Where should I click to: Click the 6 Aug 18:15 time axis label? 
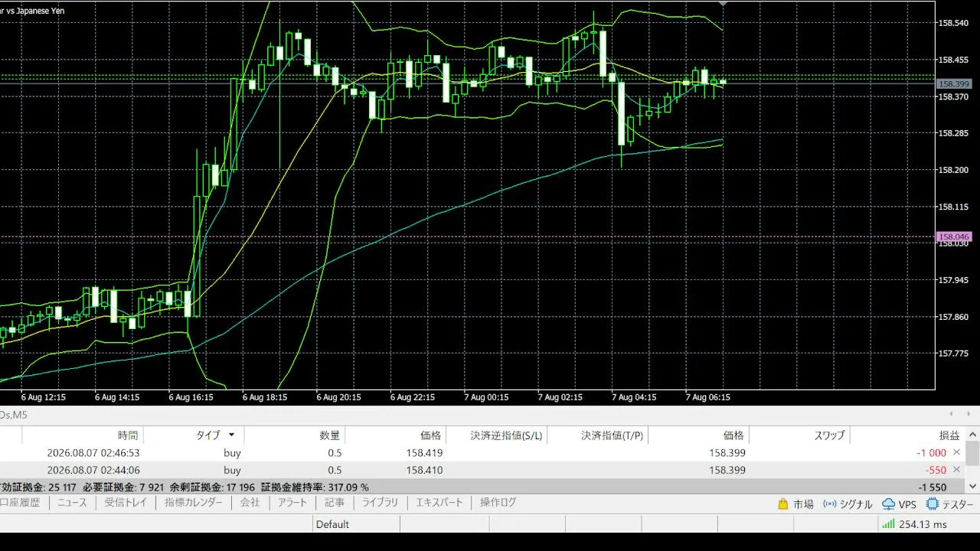264,397
